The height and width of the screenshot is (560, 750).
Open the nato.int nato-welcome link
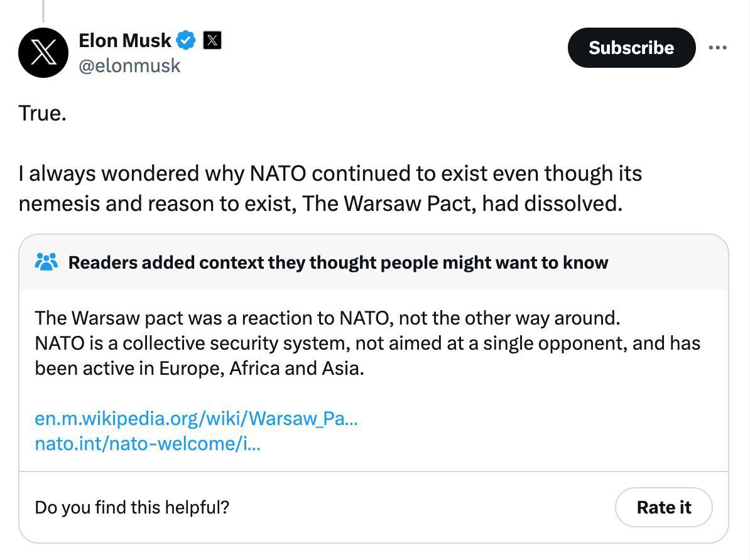(x=148, y=444)
